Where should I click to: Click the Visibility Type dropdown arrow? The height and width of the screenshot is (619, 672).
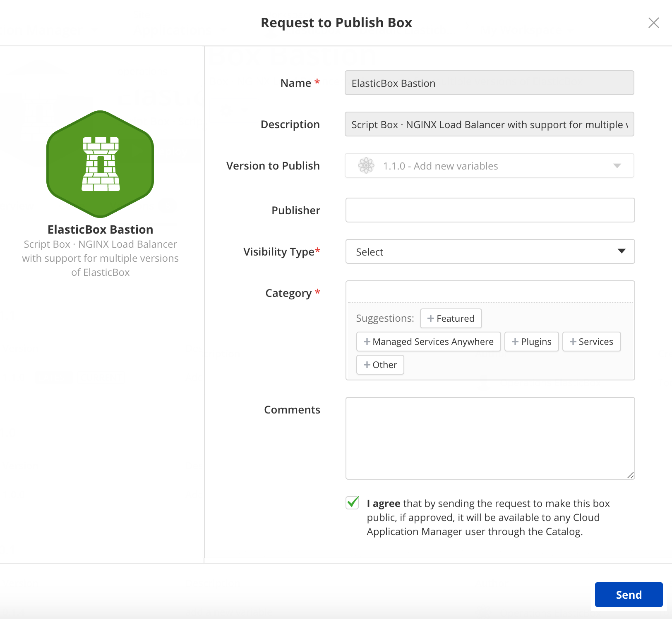[622, 251]
